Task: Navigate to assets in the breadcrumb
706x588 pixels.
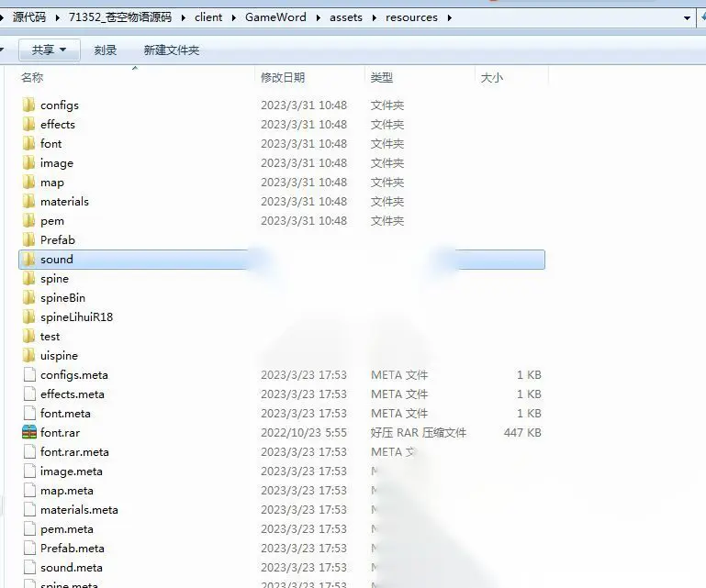Action: click(346, 17)
